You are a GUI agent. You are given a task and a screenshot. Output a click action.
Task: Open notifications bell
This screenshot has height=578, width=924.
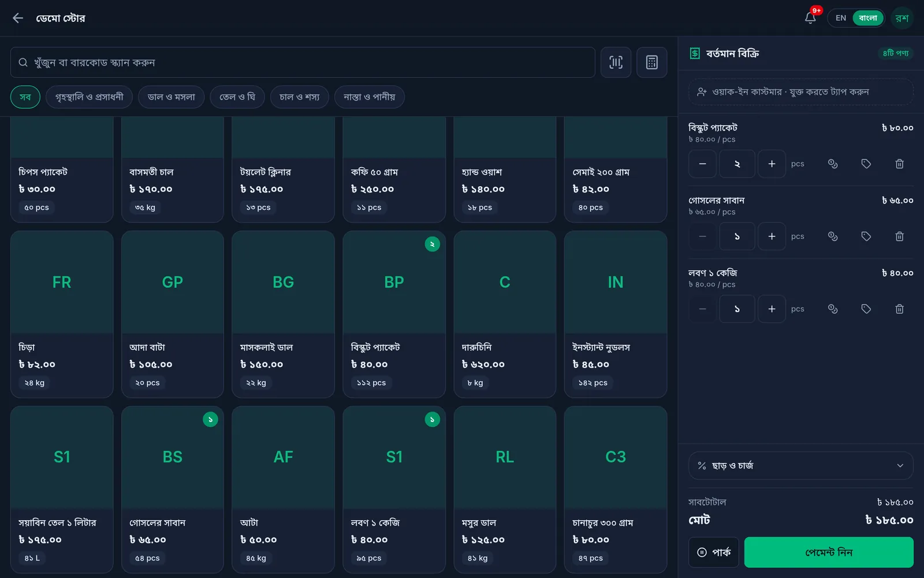[x=810, y=18]
